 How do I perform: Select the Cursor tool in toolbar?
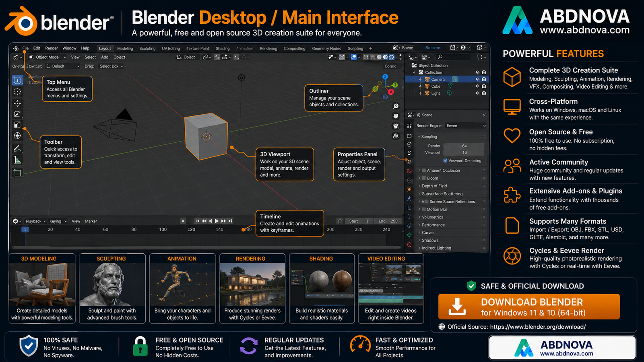tap(17, 92)
